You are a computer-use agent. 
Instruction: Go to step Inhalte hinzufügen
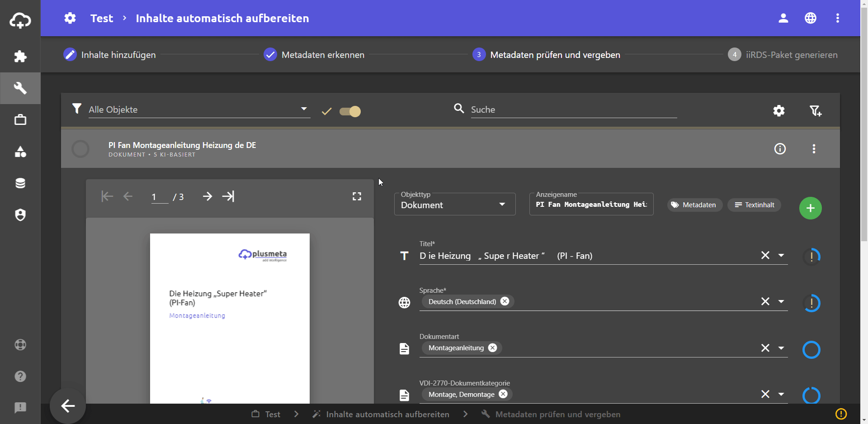[109, 55]
